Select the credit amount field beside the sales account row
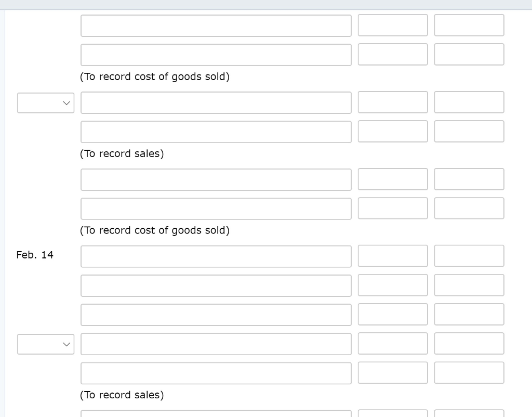 point(469,102)
